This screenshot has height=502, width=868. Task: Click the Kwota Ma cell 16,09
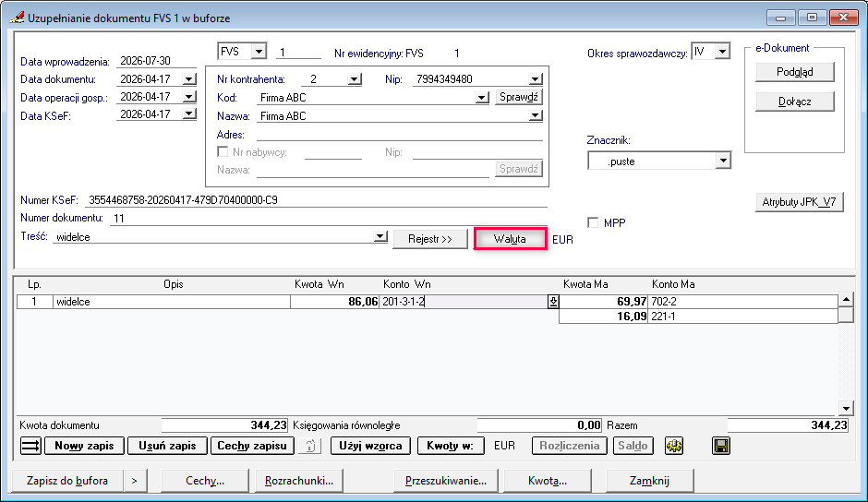tap(603, 317)
